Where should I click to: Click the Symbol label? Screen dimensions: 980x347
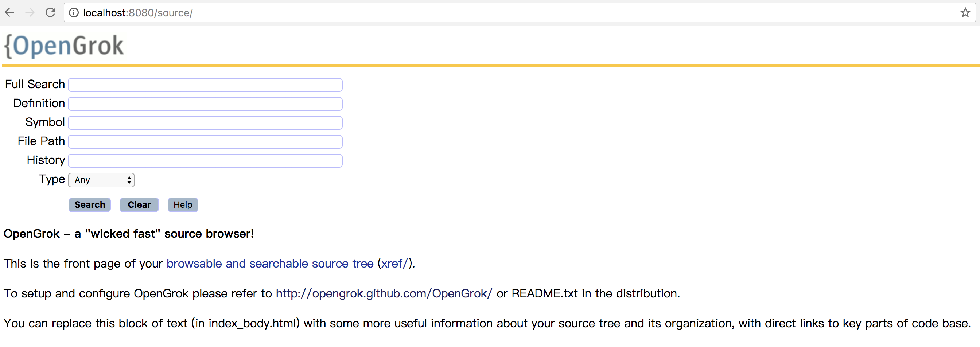45,122
